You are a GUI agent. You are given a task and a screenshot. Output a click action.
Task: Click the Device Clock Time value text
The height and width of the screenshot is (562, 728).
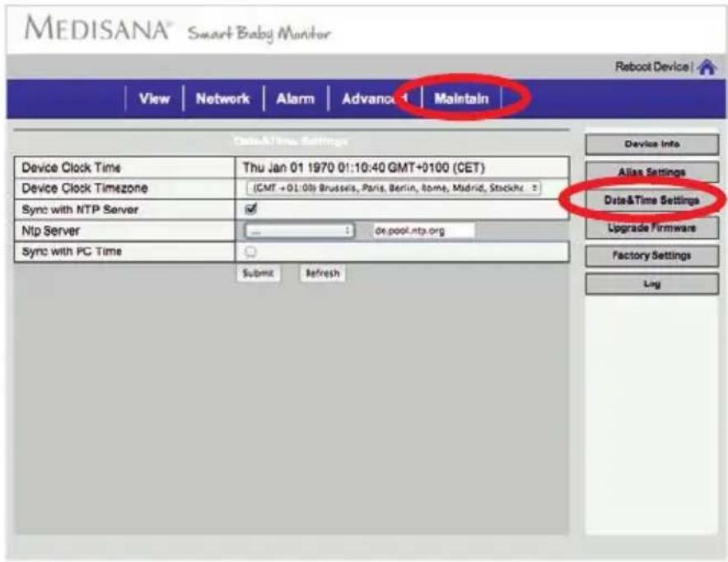click(363, 167)
